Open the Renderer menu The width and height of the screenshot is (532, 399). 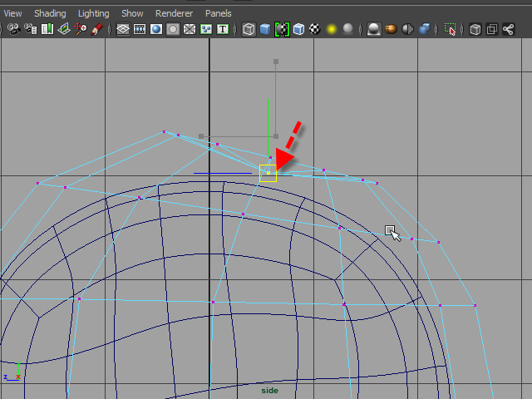[174, 13]
